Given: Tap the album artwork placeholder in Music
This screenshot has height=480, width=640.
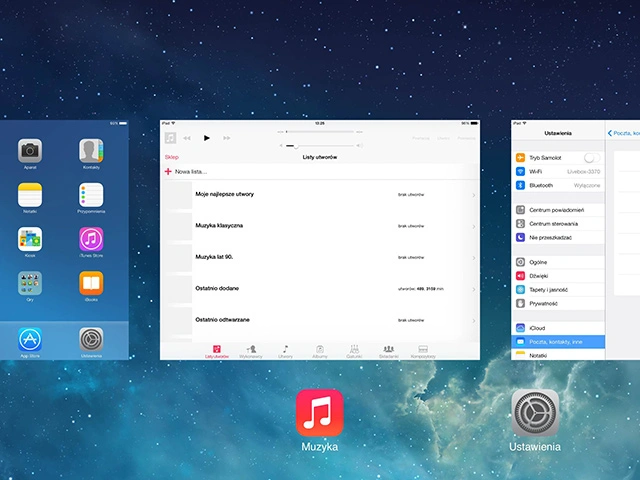Looking at the screenshot, I should [x=170, y=138].
